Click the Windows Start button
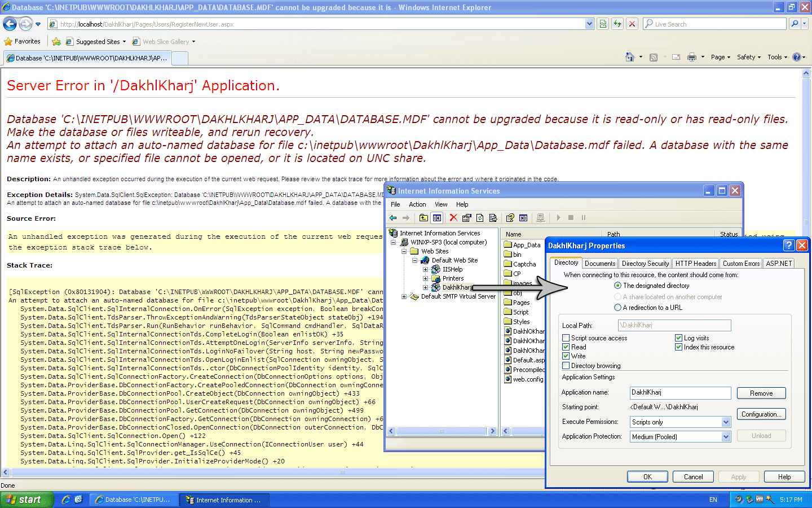Image resolution: width=812 pixels, height=508 pixels. [x=27, y=500]
